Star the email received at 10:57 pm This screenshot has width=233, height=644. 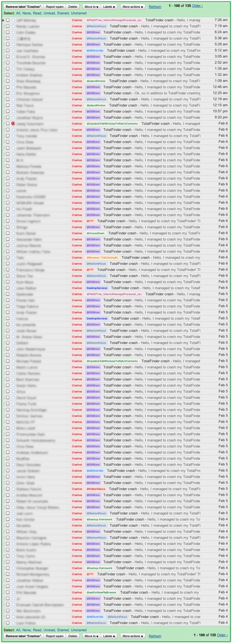coord(13,112)
